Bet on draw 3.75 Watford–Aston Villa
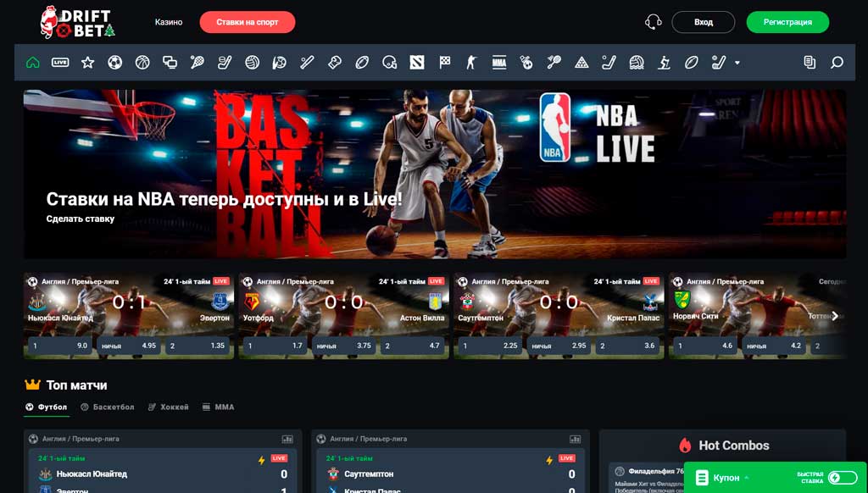The image size is (868, 493). coord(344,346)
